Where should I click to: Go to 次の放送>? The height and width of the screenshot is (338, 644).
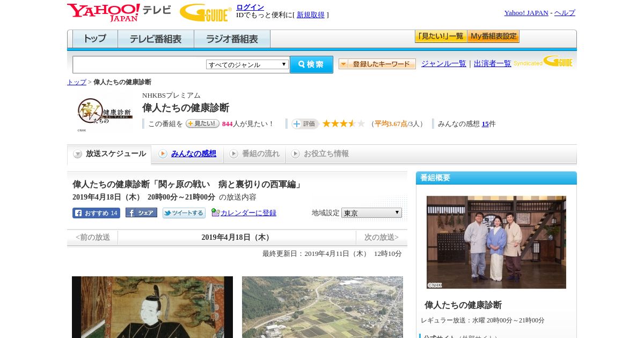tap(382, 238)
